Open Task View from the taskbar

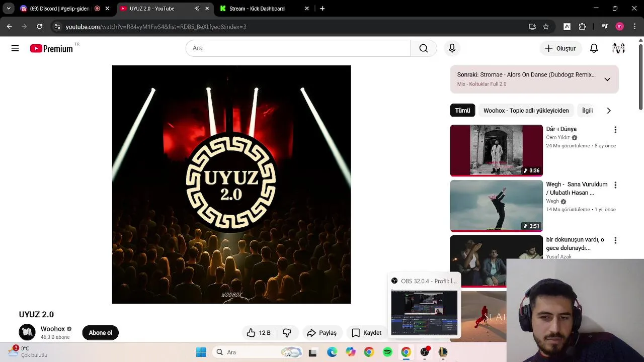(x=312, y=352)
